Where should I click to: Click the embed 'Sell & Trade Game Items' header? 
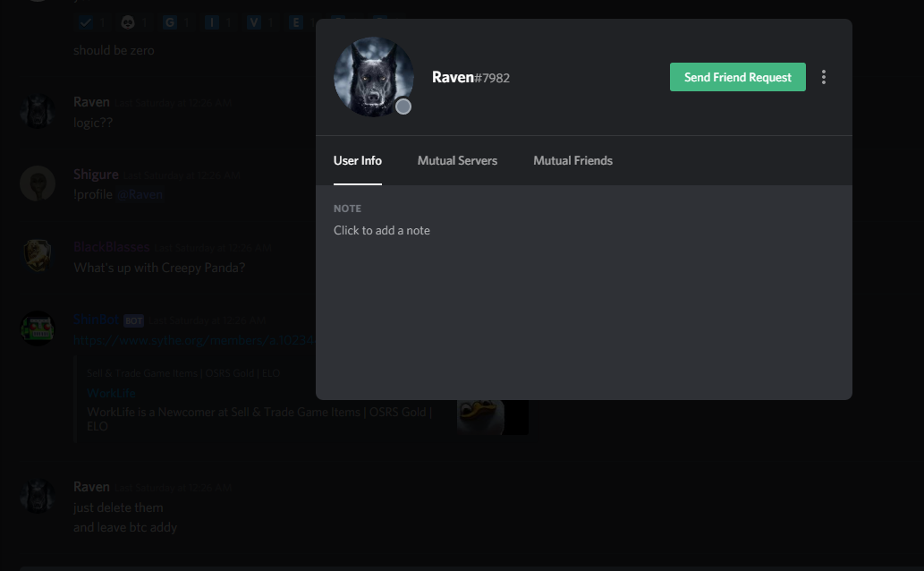point(183,373)
